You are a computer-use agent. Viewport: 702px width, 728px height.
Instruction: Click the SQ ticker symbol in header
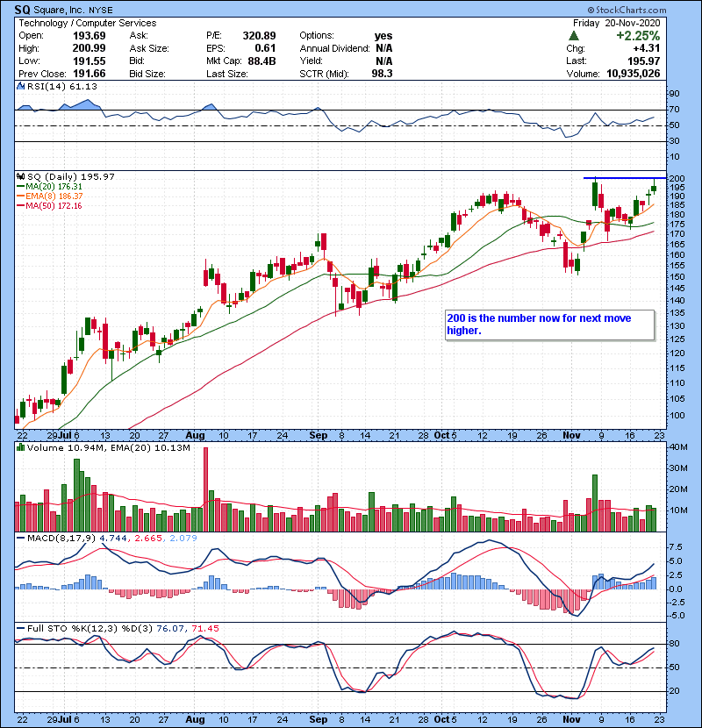(22, 10)
